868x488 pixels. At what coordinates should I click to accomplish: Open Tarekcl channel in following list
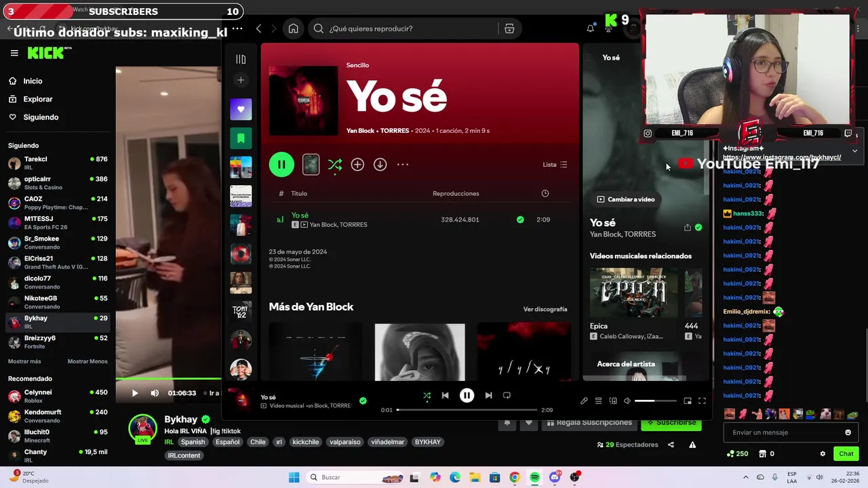click(58, 163)
